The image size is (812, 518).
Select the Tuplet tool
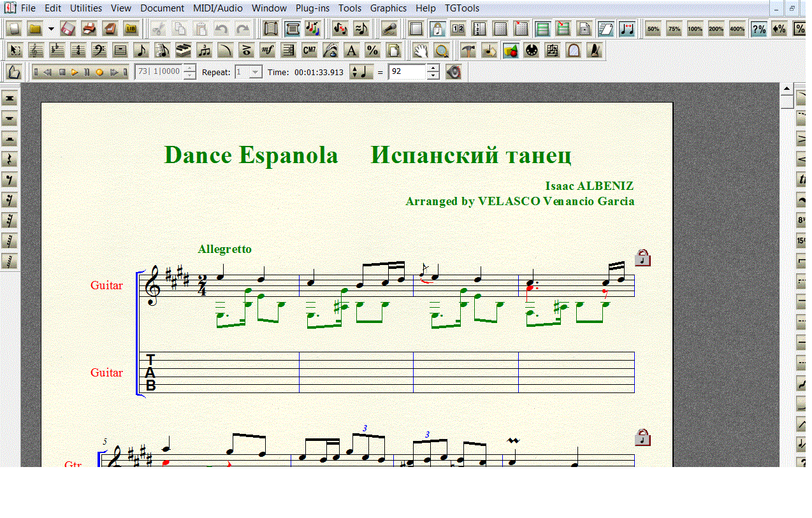[205, 51]
